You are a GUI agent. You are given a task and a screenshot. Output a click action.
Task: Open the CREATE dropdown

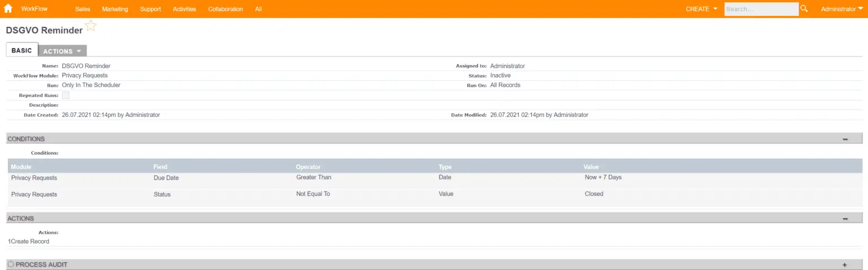[701, 9]
